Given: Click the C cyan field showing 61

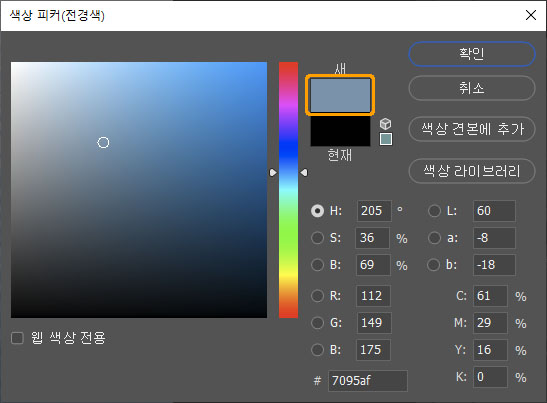Looking at the screenshot, I should pyautogui.click(x=490, y=296).
